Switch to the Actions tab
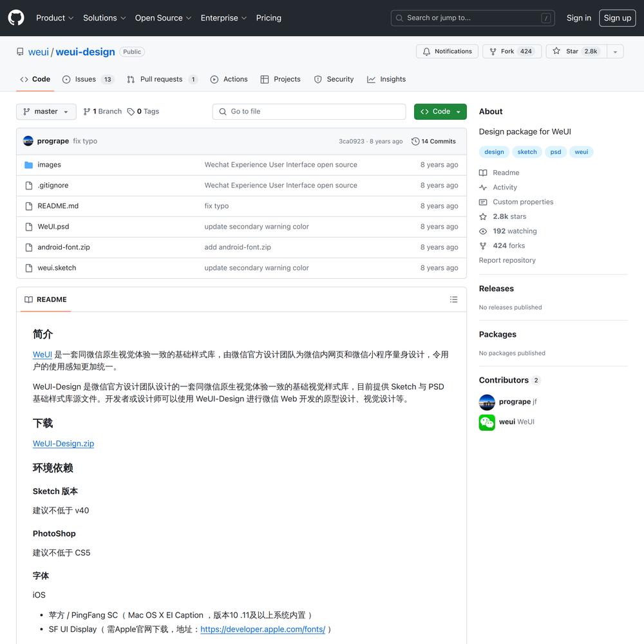 click(x=229, y=79)
